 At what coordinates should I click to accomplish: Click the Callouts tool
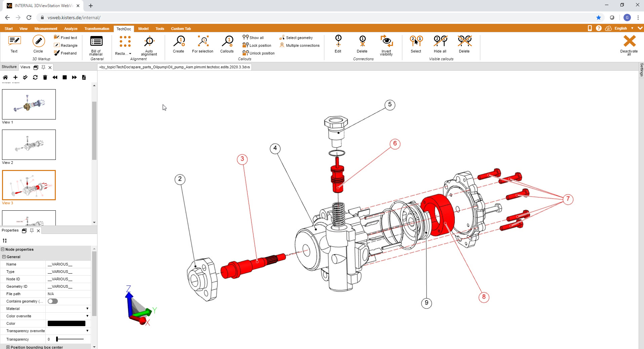coord(227,44)
